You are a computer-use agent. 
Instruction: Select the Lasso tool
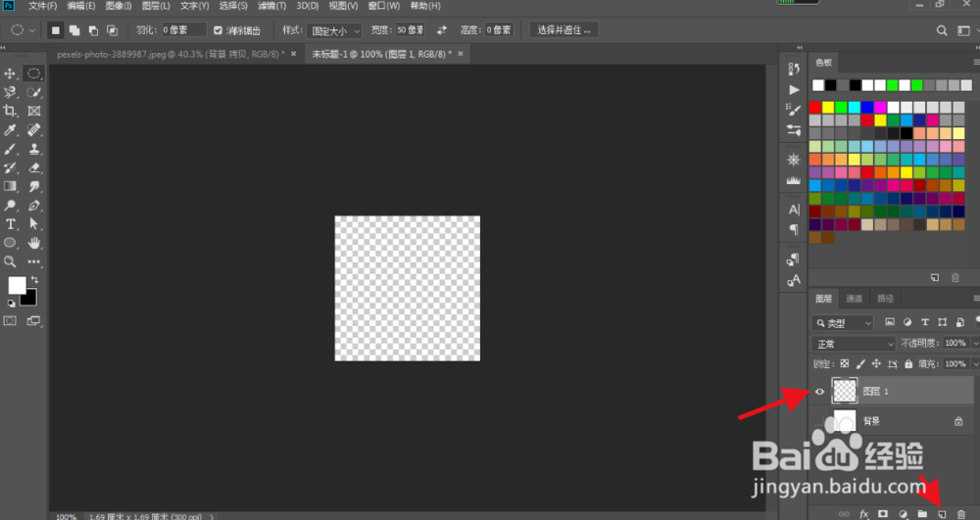(x=10, y=92)
